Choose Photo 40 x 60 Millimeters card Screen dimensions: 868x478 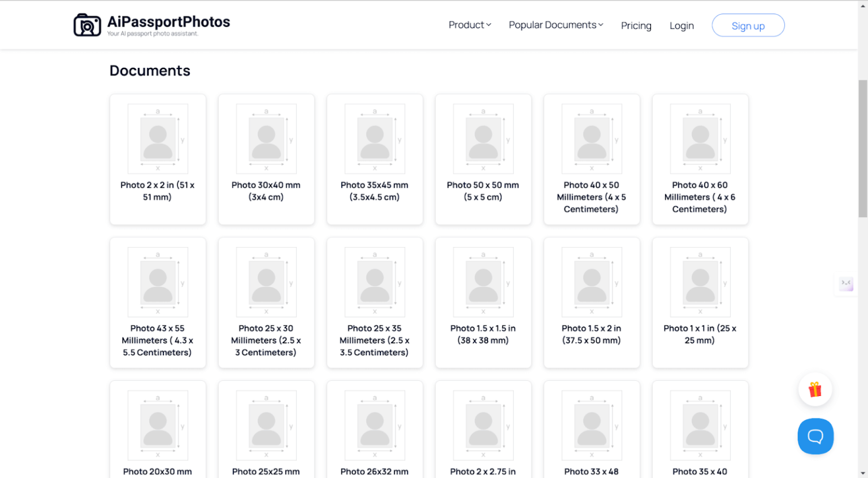point(700,197)
